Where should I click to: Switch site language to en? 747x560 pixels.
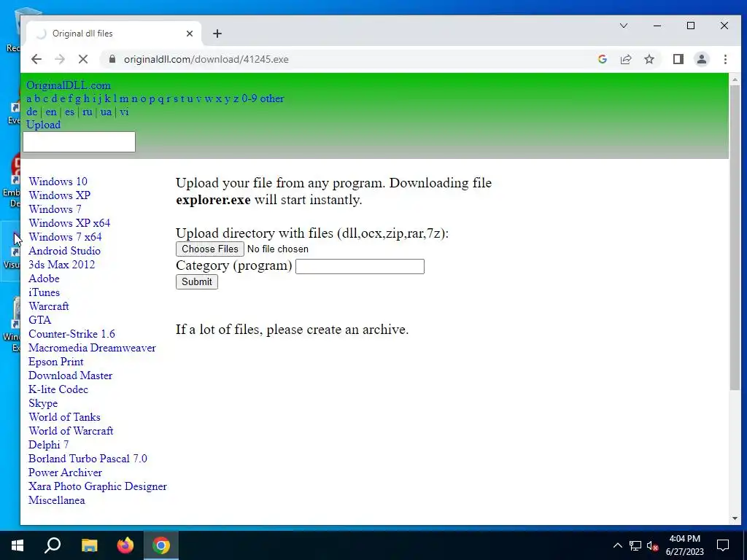51,112
